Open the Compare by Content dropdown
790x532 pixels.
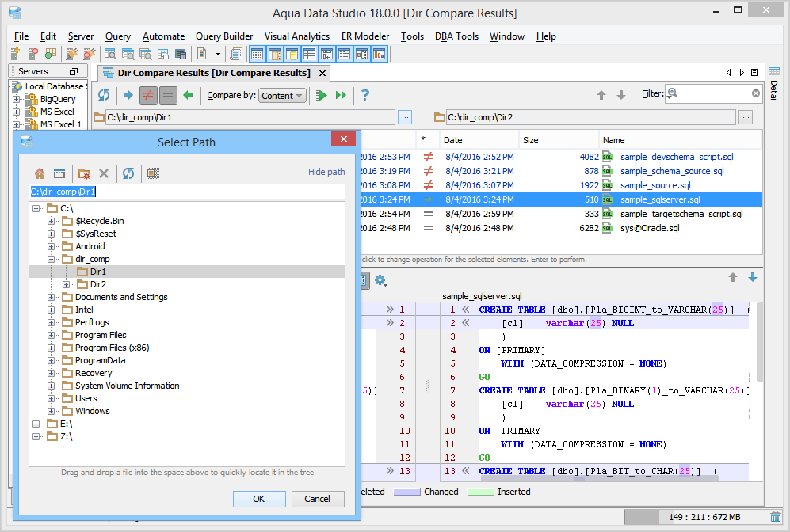[x=282, y=96]
